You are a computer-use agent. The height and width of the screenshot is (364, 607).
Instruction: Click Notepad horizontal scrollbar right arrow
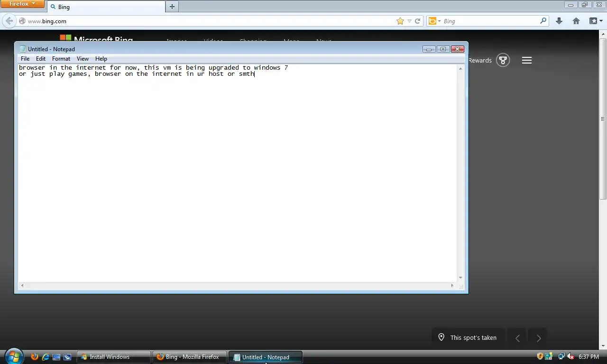pos(452,285)
